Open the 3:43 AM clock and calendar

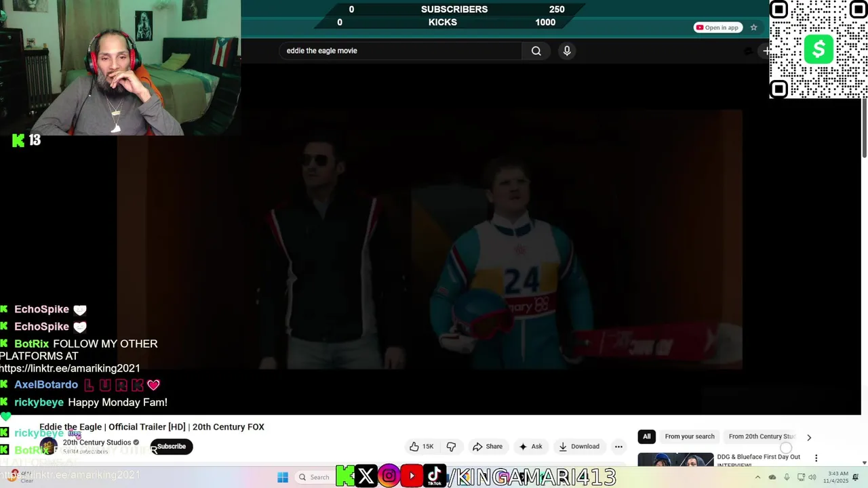837,477
